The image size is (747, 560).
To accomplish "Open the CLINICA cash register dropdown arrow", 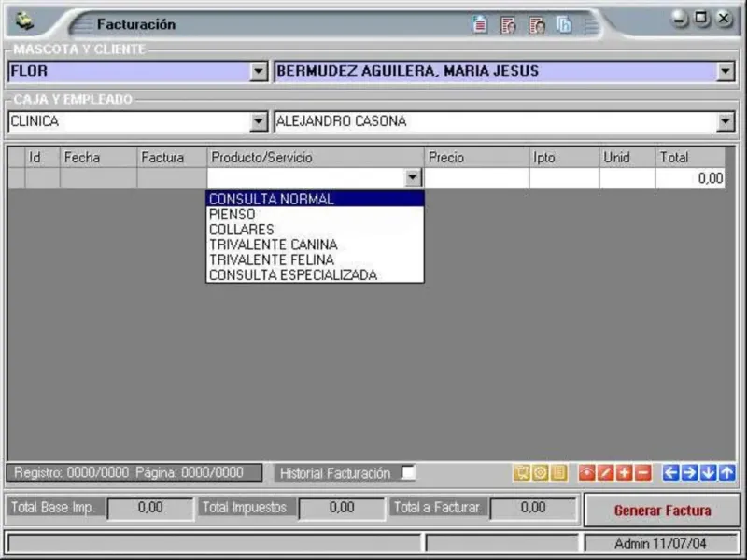I will coord(259,121).
